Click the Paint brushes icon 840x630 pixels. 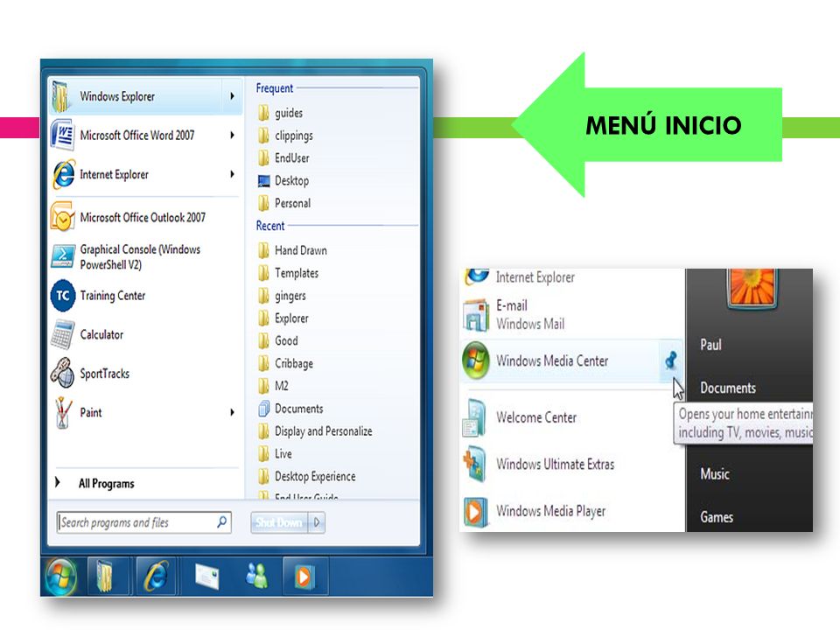tap(63, 412)
